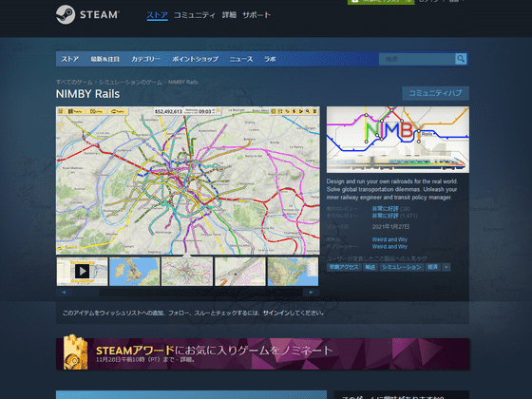Screen dimensions: 532x399
Task: Click the store search input field
Action: [x=417, y=59]
